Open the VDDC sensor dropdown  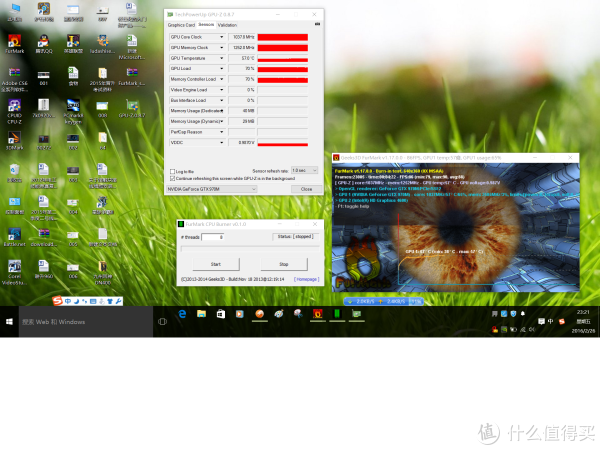(x=222, y=142)
